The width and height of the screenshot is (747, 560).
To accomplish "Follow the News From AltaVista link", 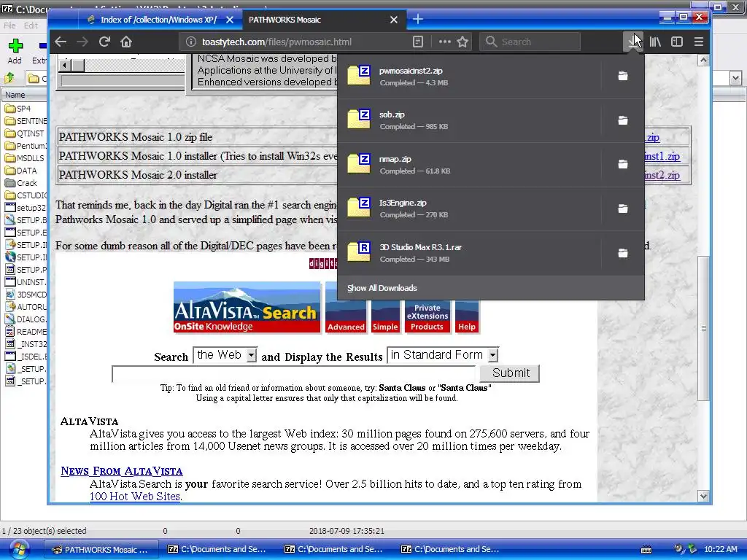I will tap(122, 471).
